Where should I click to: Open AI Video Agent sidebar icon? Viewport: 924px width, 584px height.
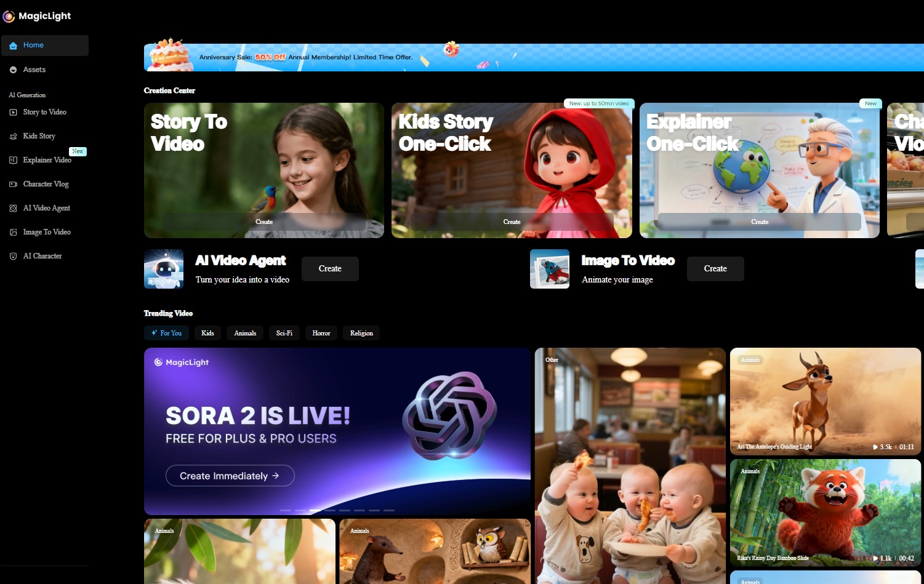(x=13, y=208)
